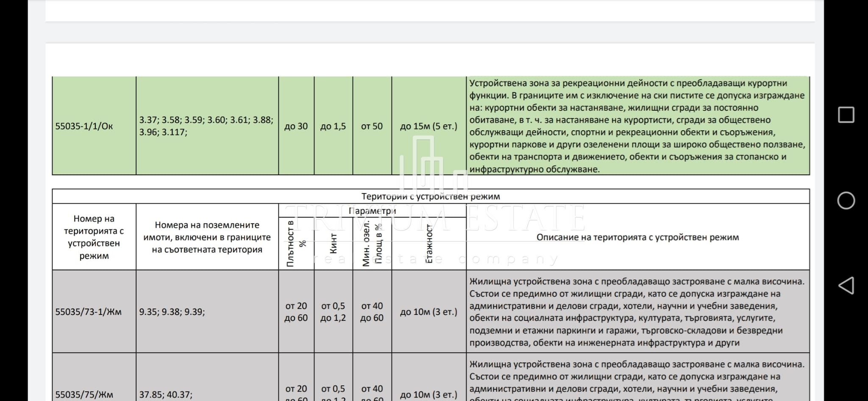868x401 pixels.
Task: Select the rotated 'Етажност' column header
Action: coord(429,244)
